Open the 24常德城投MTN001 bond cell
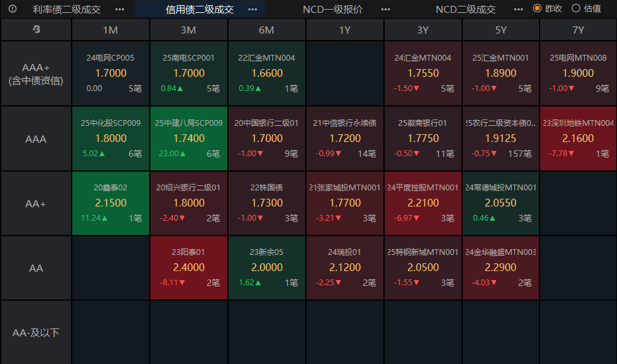 click(x=501, y=203)
